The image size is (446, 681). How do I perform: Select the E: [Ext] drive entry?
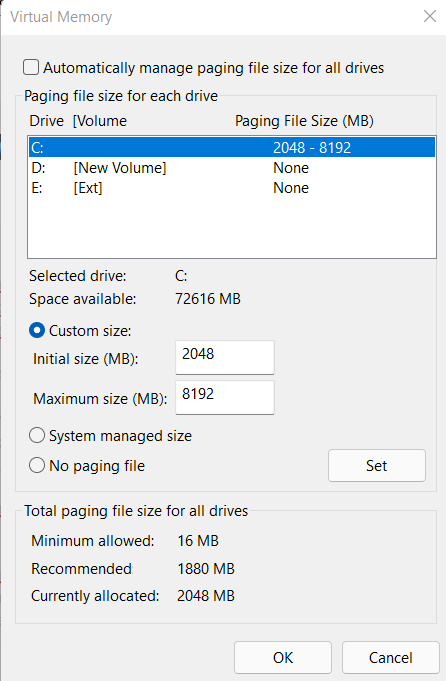click(232, 188)
